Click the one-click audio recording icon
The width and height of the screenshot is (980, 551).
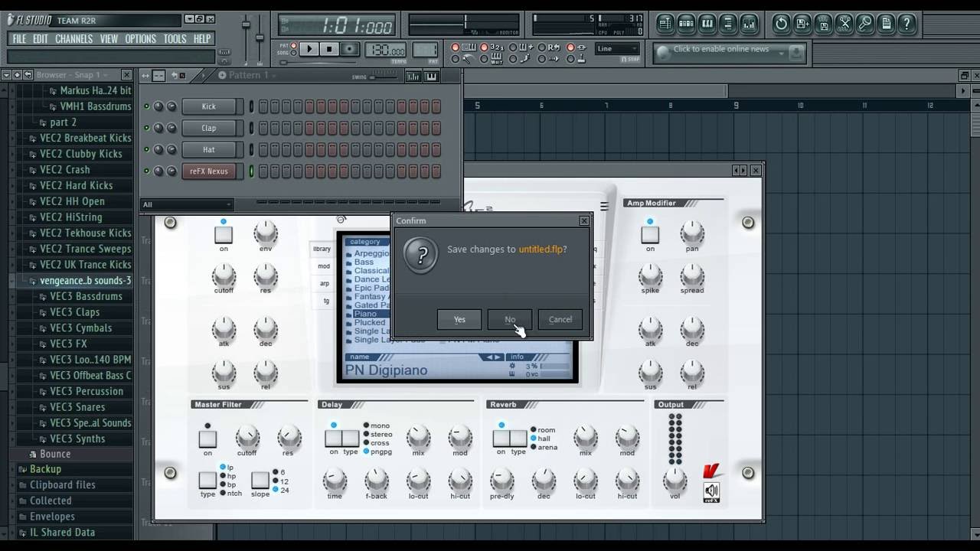pos(865,24)
